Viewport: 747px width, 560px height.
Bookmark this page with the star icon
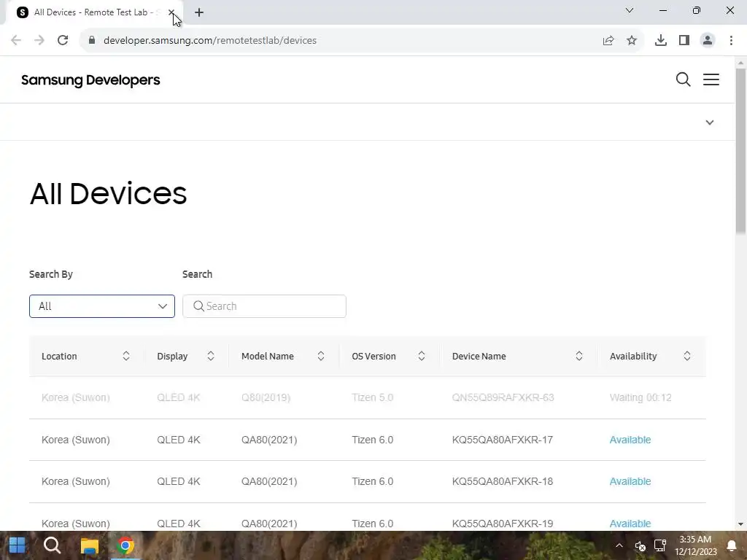(x=631, y=41)
